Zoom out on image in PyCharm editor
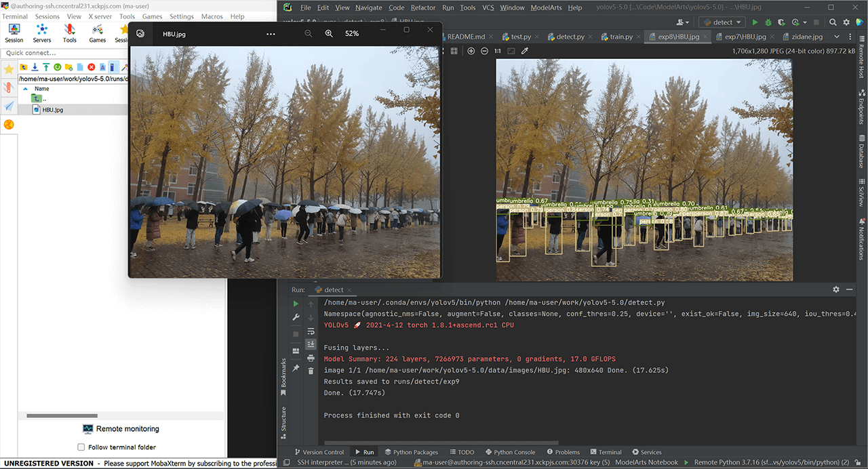868x469 pixels. 484,51
